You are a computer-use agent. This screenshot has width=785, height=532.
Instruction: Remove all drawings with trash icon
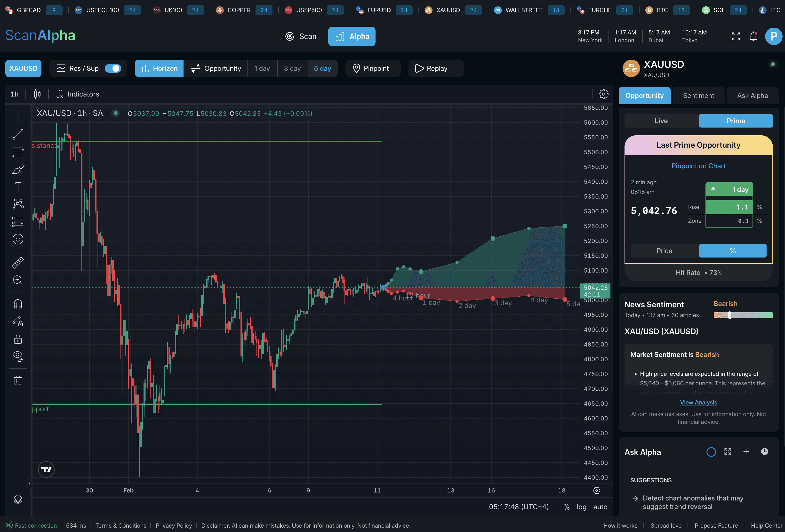[x=17, y=380]
